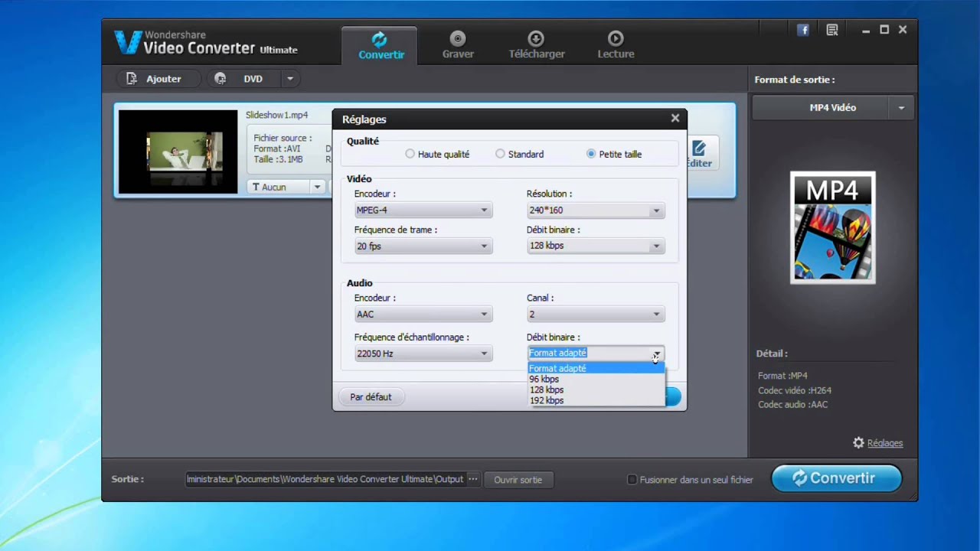The height and width of the screenshot is (551, 980).
Task: Open the Télécharger tab
Action: [537, 46]
